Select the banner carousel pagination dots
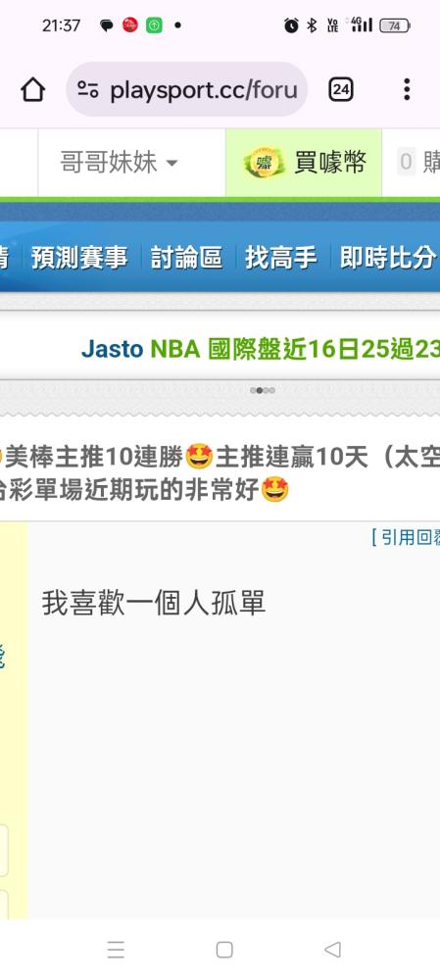This screenshot has height=980, width=440. tap(263, 390)
